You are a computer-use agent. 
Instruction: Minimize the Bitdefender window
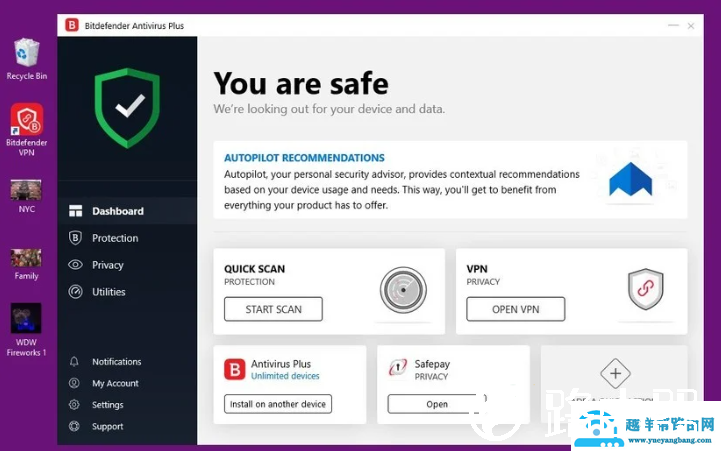673,26
